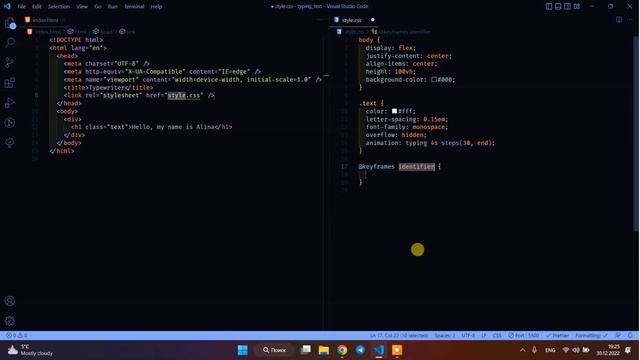Click the @keyframes identifier breadcrumb
The image size is (640, 360).
tap(401, 31)
